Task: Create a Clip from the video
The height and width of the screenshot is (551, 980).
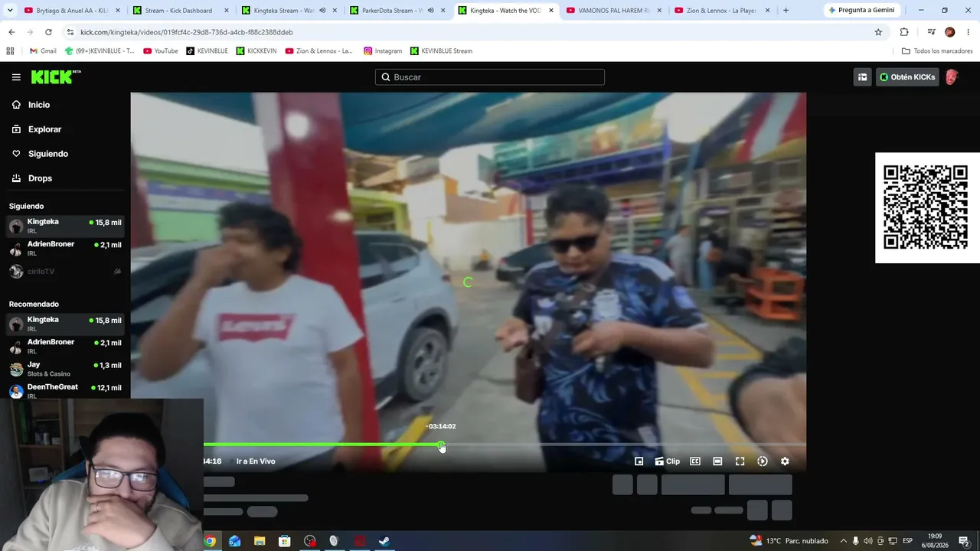Action: (x=667, y=461)
